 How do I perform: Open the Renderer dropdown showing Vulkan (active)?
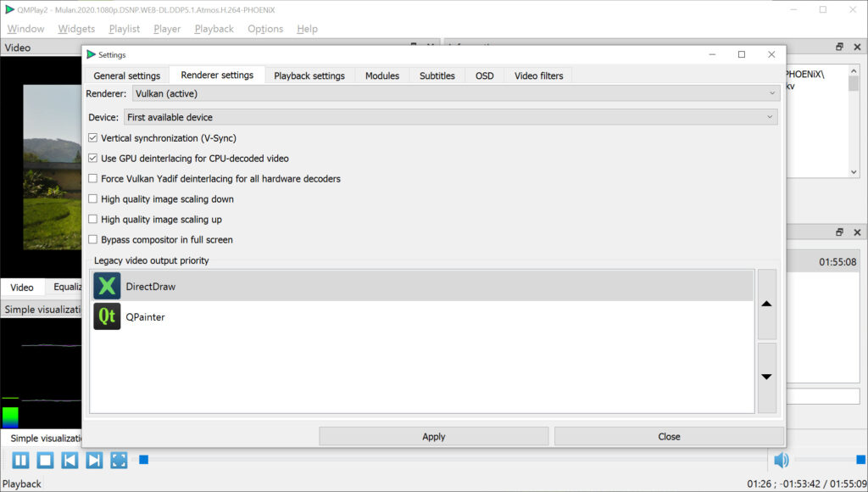point(456,93)
